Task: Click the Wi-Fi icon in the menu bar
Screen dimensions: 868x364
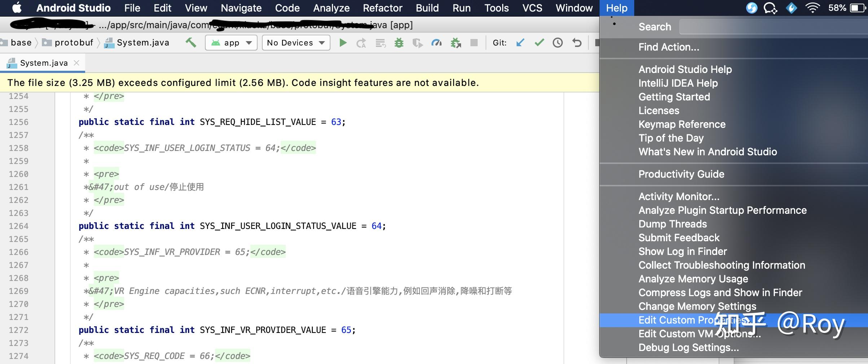Action: point(813,8)
